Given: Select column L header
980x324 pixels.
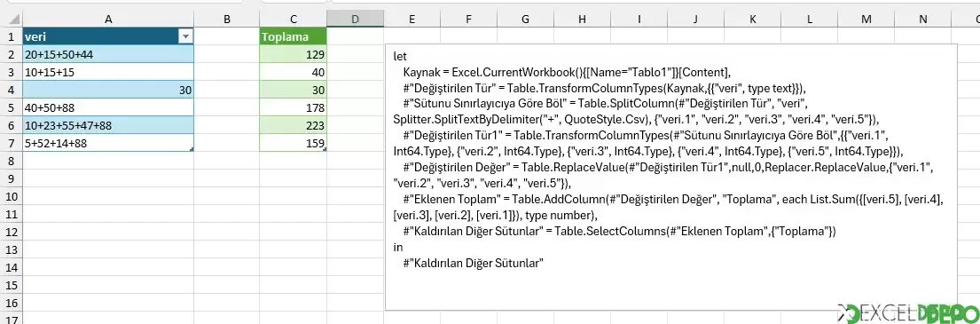Looking at the screenshot, I should (x=810, y=20).
